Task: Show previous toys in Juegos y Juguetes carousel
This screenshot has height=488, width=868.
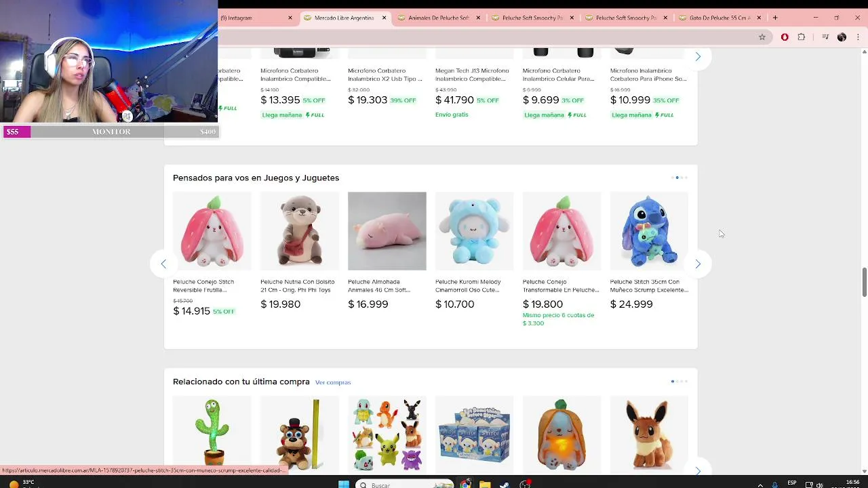Action: [163, 264]
